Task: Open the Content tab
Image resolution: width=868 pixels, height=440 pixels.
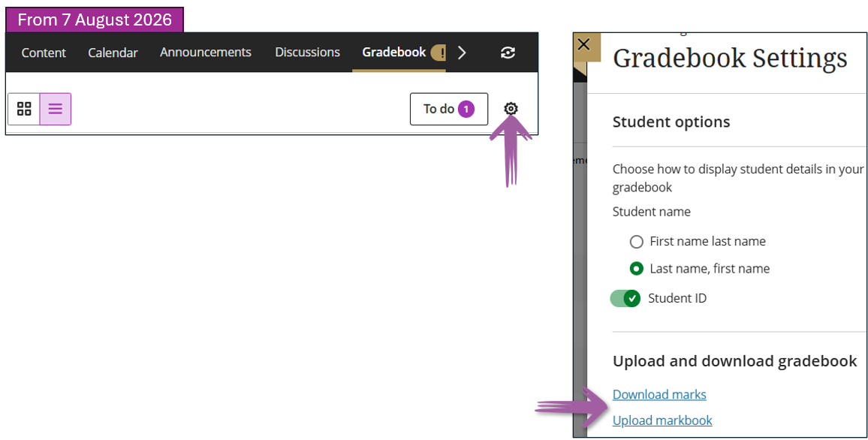Action: click(x=44, y=53)
